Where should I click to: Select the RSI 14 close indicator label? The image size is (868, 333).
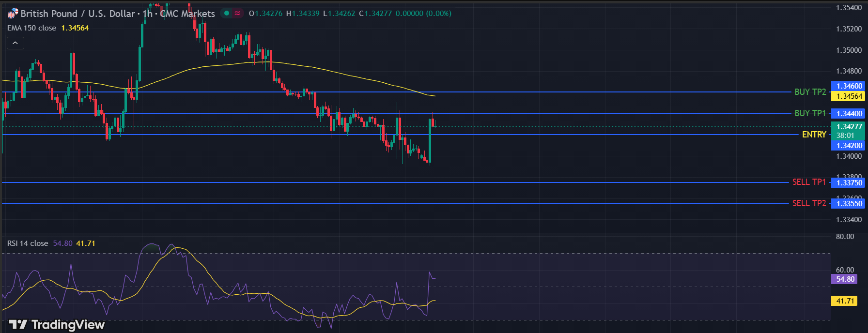pos(28,243)
